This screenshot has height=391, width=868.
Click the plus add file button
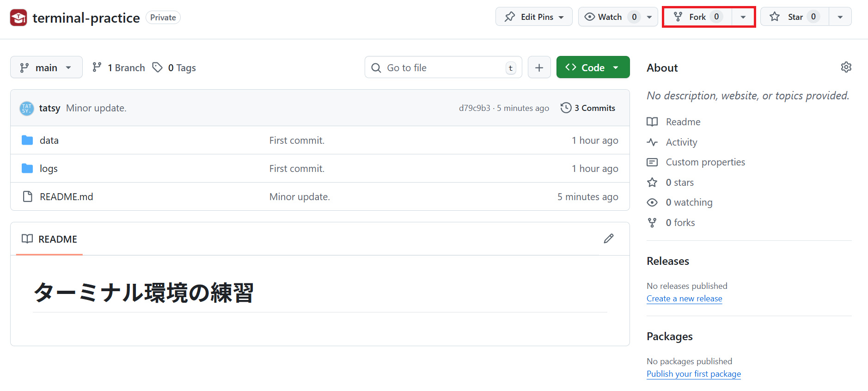point(539,67)
